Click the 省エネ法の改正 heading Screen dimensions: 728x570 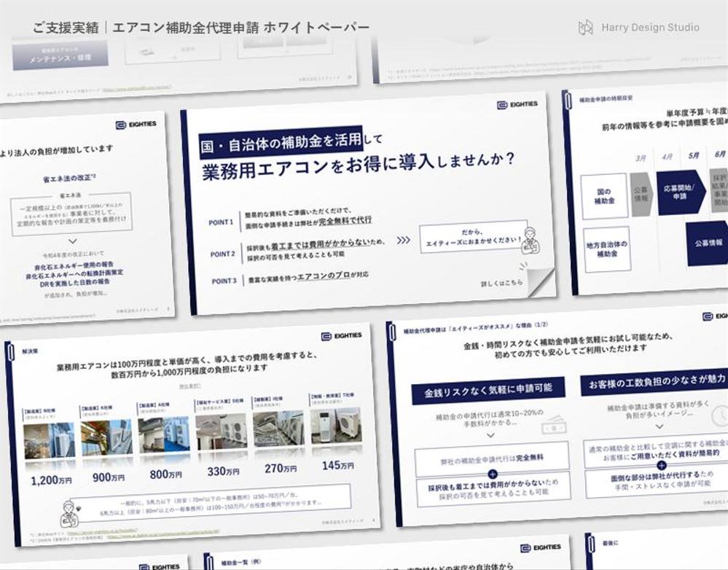click(x=70, y=178)
